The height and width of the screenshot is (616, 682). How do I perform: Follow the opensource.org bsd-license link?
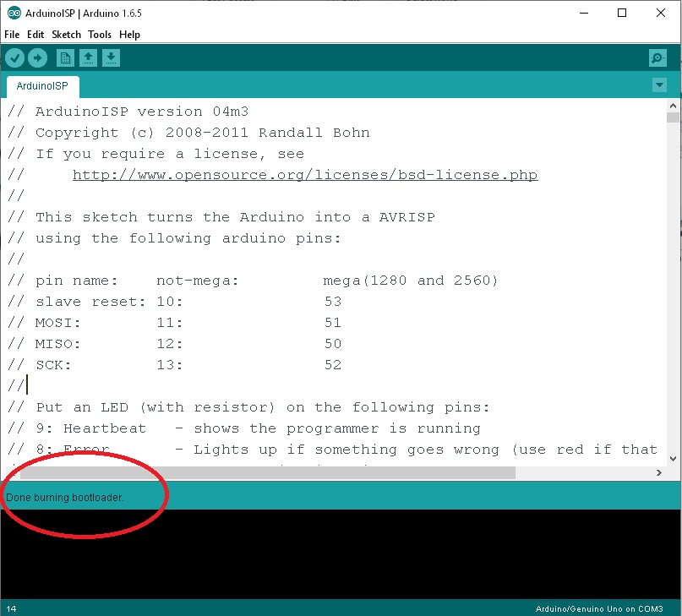(305, 175)
